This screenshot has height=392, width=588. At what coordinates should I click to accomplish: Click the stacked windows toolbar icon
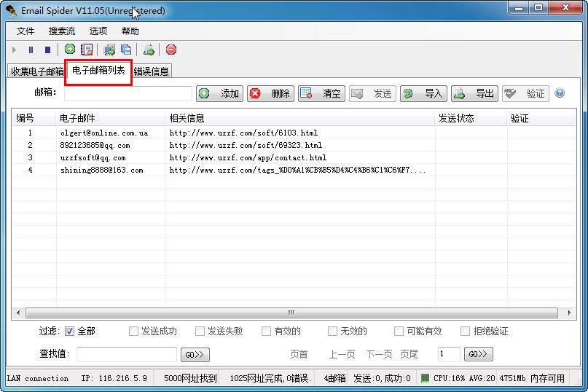[x=126, y=50]
